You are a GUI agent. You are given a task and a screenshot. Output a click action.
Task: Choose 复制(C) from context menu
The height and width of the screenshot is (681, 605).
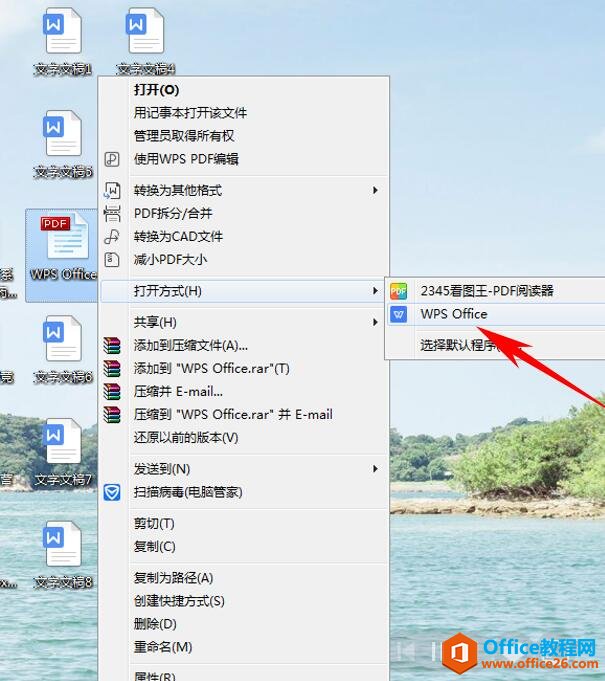[x=244, y=547]
